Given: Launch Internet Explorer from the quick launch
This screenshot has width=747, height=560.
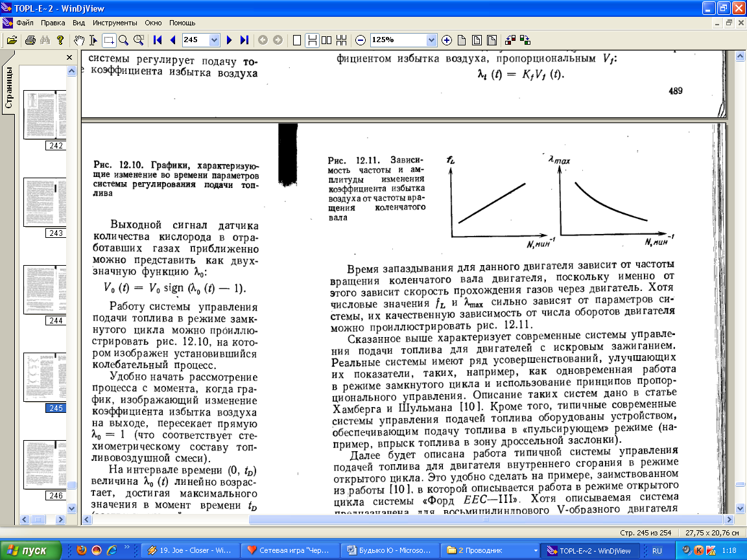Looking at the screenshot, I should coord(112,550).
